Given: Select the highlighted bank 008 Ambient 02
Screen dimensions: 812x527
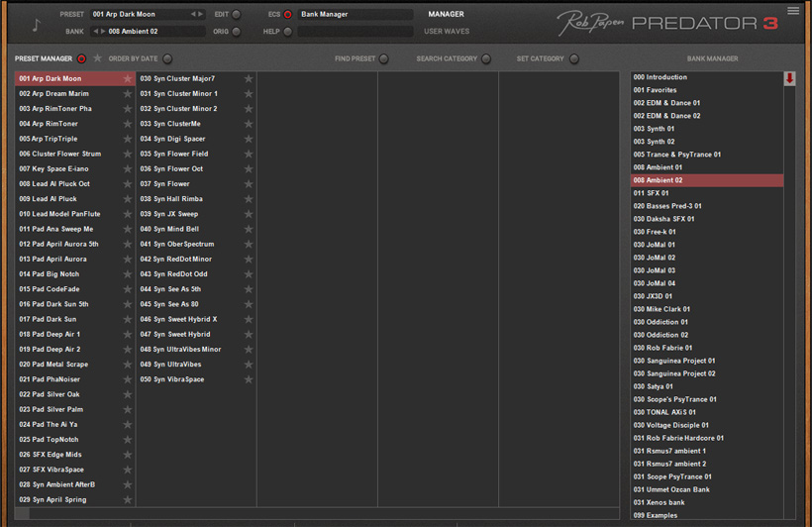Looking at the screenshot, I should click(x=707, y=180).
